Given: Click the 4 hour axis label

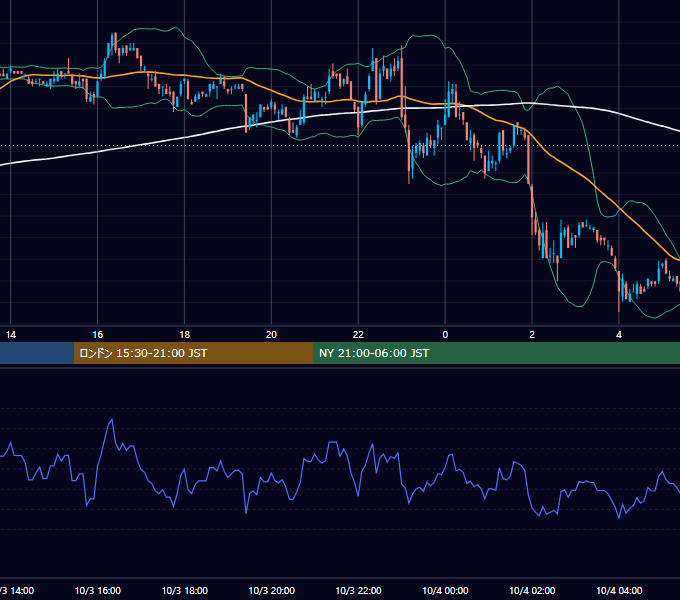Looking at the screenshot, I should tap(619, 335).
